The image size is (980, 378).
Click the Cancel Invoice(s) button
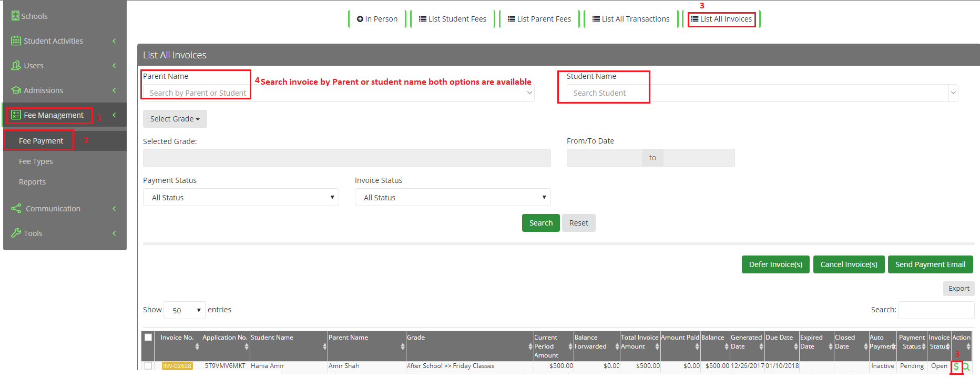coord(849,264)
